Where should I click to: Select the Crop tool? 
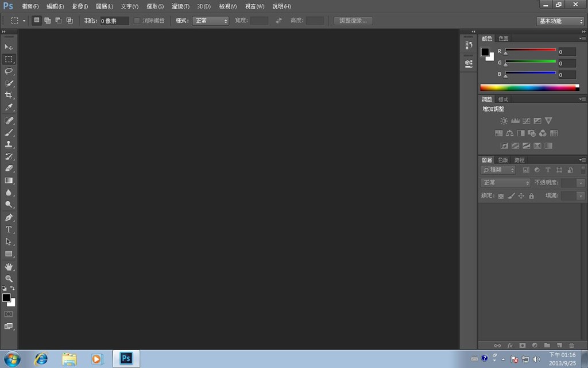[x=9, y=95]
